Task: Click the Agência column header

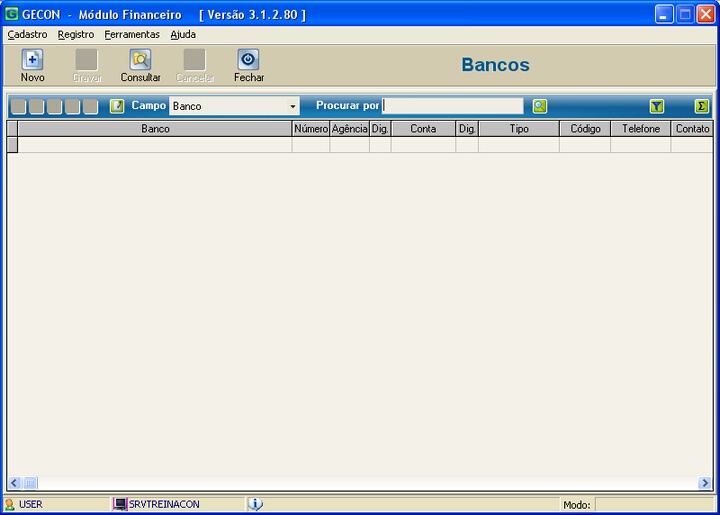Action: click(x=349, y=129)
